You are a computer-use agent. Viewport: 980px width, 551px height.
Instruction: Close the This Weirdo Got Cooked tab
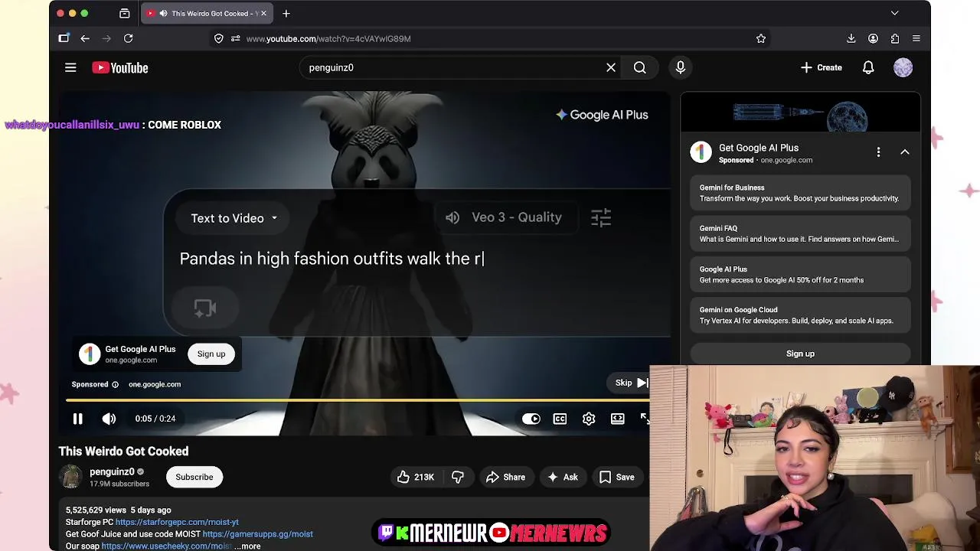[263, 13]
